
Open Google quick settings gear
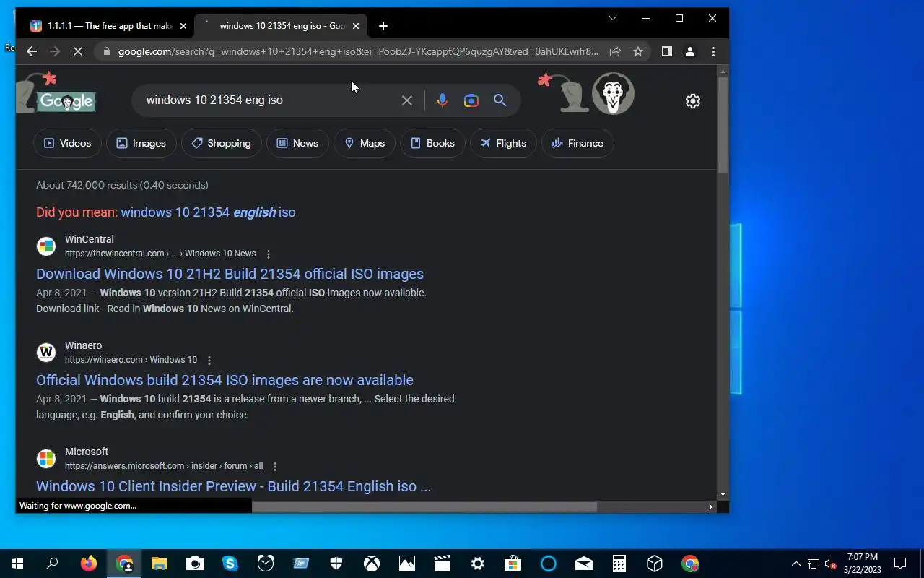(x=693, y=101)
